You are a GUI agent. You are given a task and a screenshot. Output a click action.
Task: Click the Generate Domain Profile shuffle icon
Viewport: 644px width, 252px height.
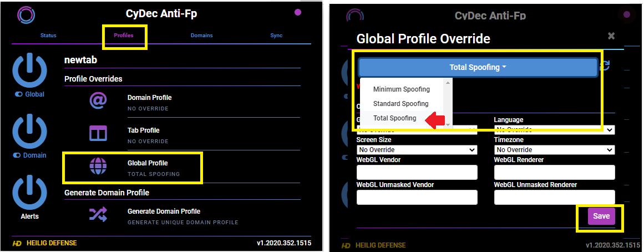click(x=98, y=214)
